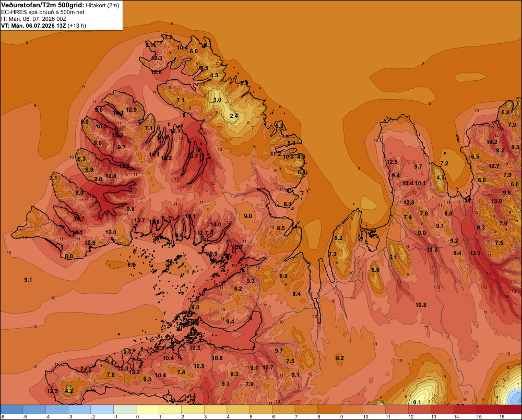This screenshot has width=522, height=420.
Task: Click the -6 degree blue legend swatch
Action: click(x=11, y=410)
